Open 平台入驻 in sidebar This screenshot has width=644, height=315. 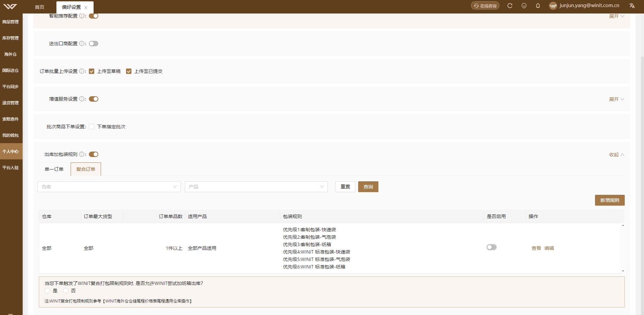pyautogui.click(x=11, y=168)
